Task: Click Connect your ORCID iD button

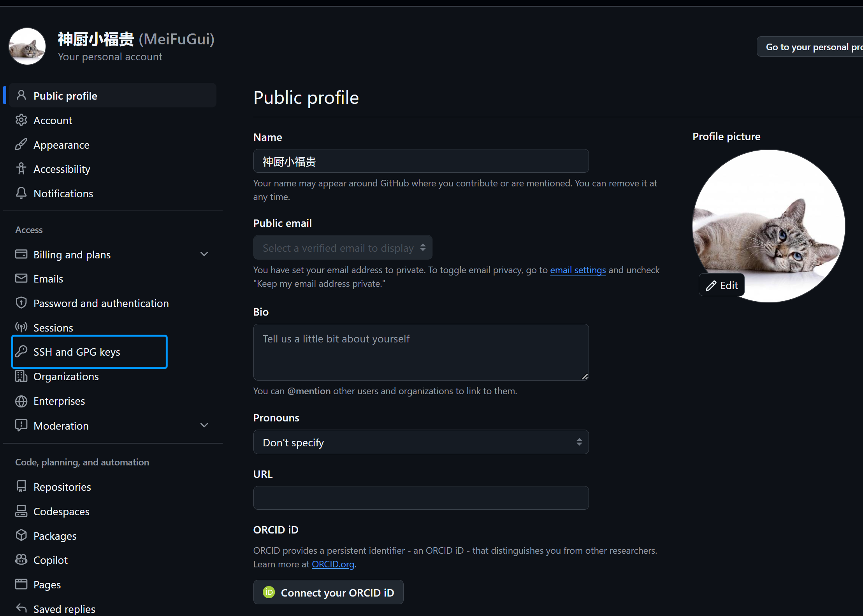Action: click(328, 592)
